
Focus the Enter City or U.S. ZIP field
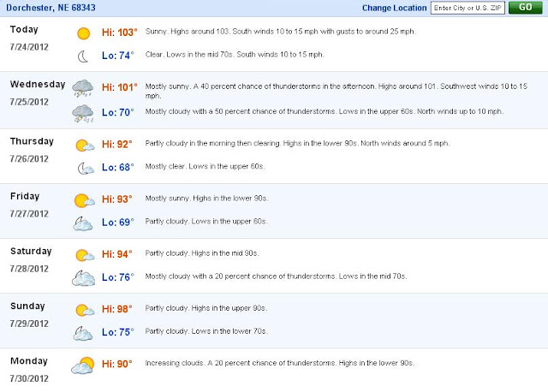click(468, 8)
